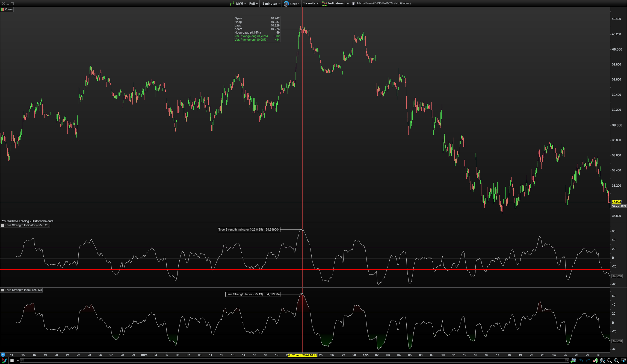
Task: Click the go-to-date calendar icon
Action: [x=573, y=360]
